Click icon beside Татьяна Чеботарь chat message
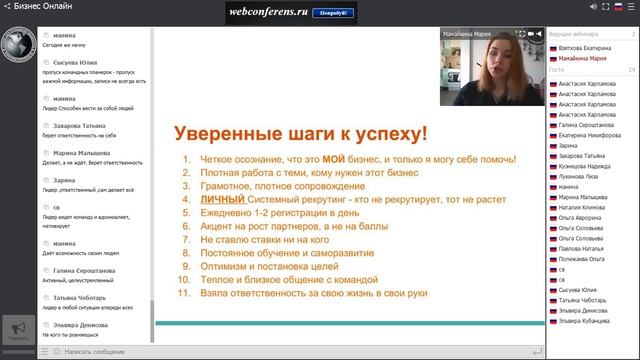The width and height of the screenshot is (640, 360). point(46,298)
